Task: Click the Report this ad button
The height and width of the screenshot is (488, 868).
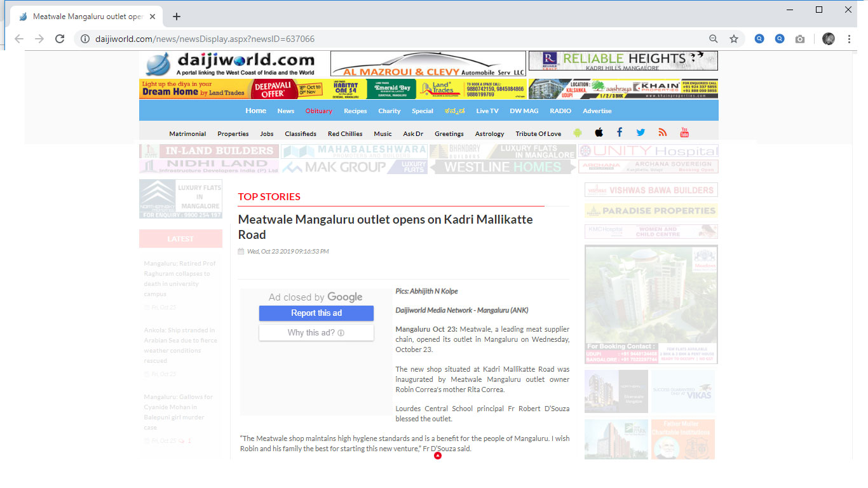Action: click(316, 313)
